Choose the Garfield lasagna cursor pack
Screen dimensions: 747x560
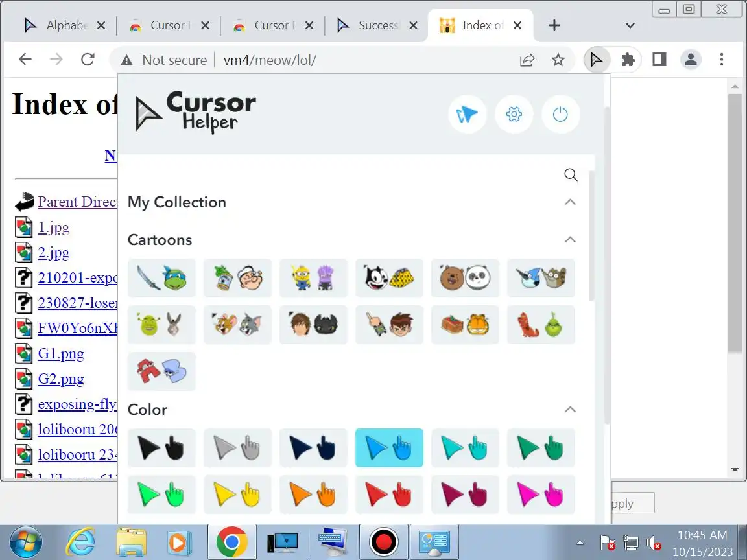click(465, 325)
